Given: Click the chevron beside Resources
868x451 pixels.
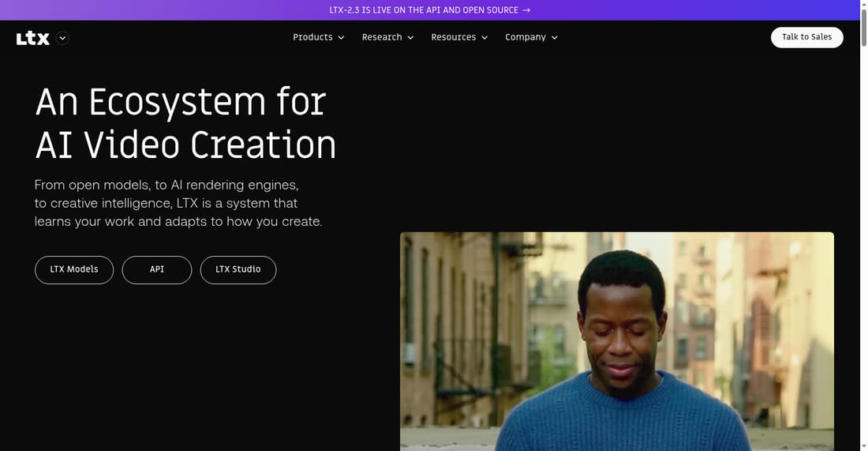Looking at the screenshot, I should 485,38.
